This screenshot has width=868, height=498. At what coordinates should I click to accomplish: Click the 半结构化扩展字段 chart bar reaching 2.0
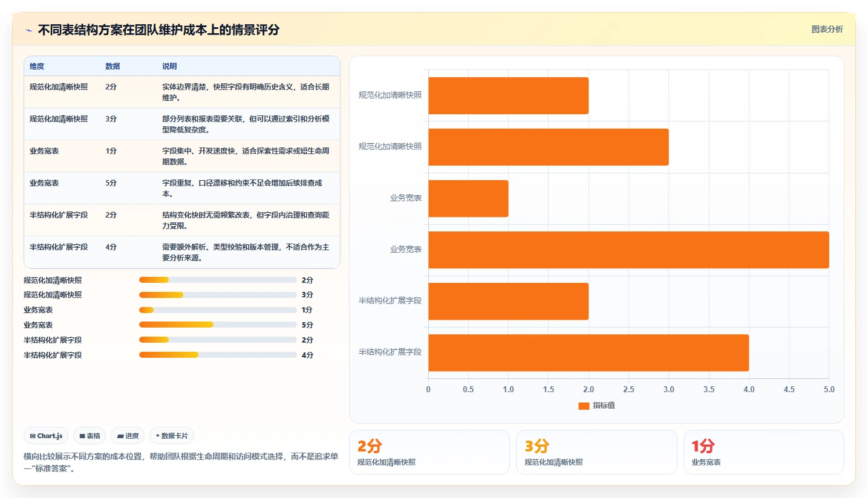508,302
